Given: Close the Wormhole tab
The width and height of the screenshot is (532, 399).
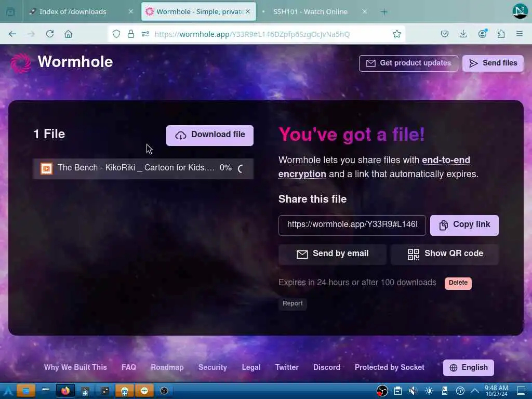Looking at the screenshot, I should coord(248,11).
